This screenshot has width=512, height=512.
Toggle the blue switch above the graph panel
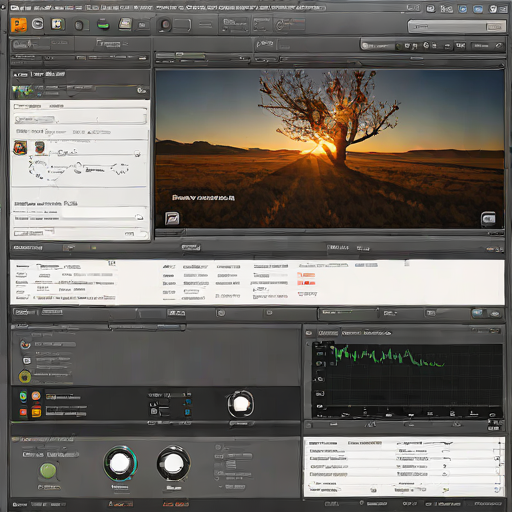477,313
